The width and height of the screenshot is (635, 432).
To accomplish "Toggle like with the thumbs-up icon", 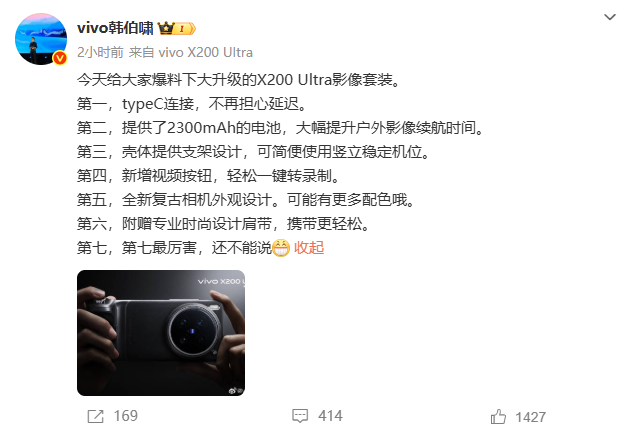I will pos(498,416).
